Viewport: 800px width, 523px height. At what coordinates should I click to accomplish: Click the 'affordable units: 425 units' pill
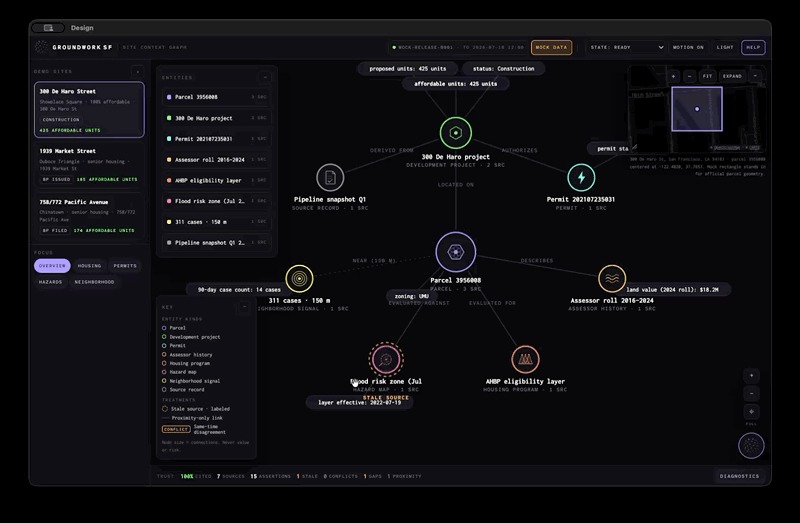pos(456,84)
